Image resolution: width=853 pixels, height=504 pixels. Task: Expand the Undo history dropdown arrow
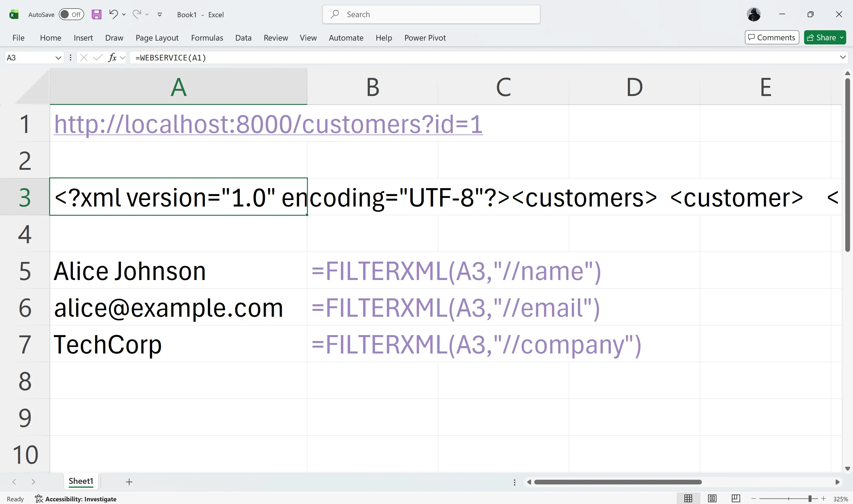click(124, 14)
